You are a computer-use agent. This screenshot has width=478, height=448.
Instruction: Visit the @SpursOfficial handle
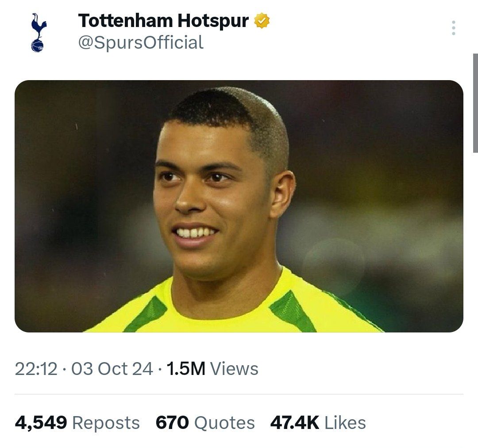[141, 42]
